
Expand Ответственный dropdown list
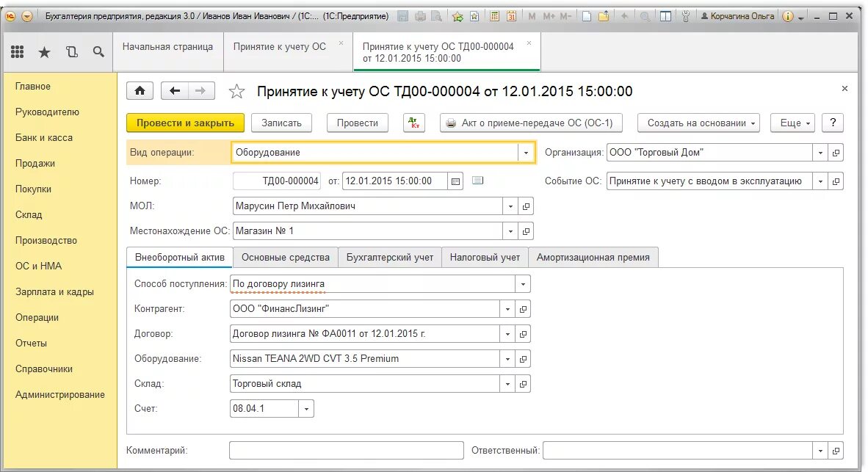[x=820, y=451]
